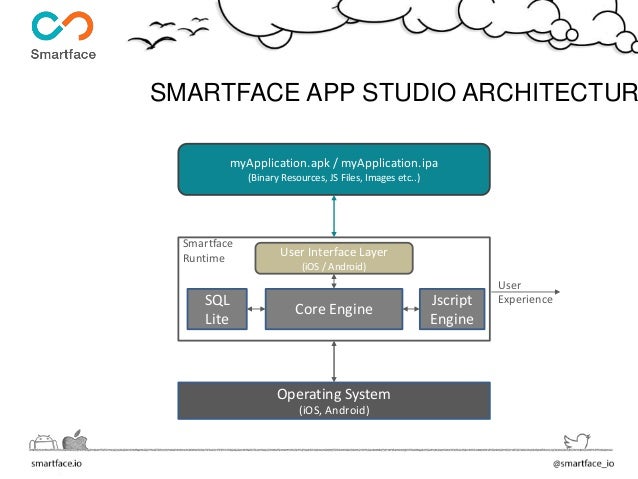
Task: Select the Jscript Engine block
Action: 452,309
